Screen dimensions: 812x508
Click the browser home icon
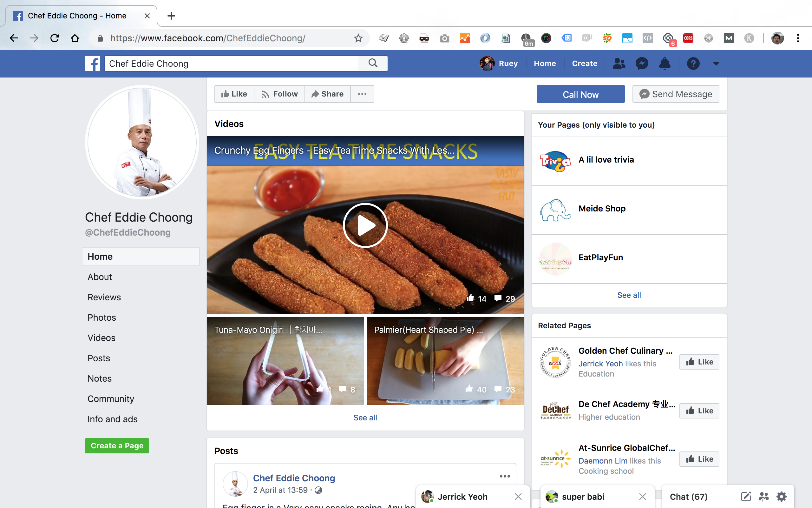pyautogui.click(x=75, y=38)
